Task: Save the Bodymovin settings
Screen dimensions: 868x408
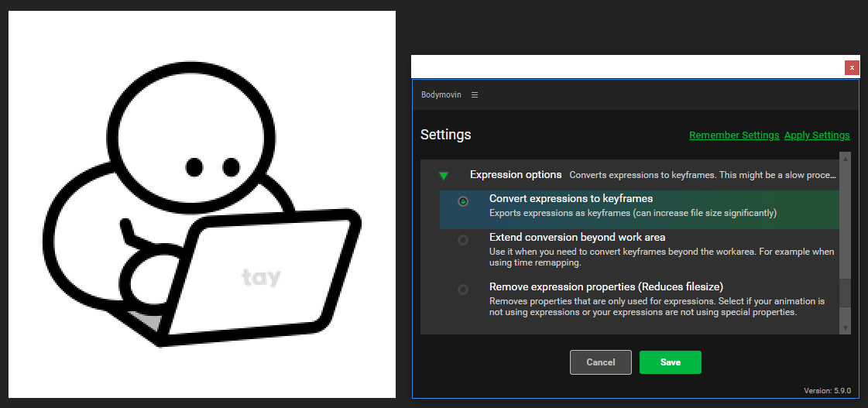Action: (671, 362)
